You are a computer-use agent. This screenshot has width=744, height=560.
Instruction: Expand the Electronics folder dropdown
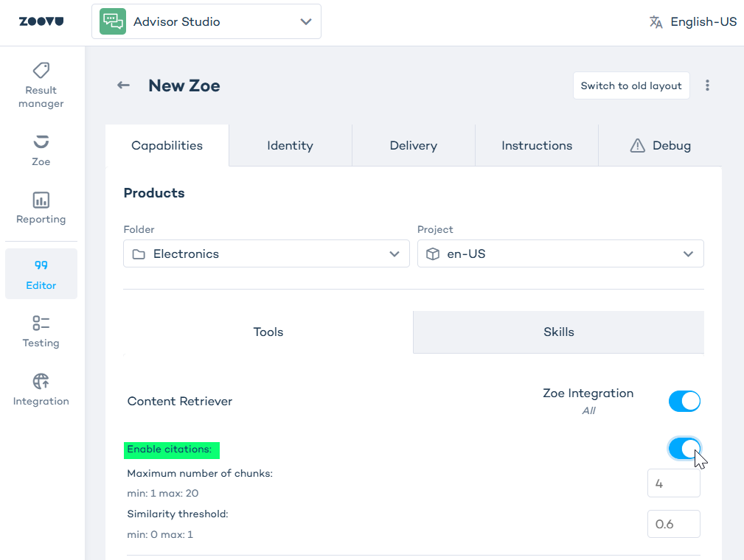click(x=265, y=253)
